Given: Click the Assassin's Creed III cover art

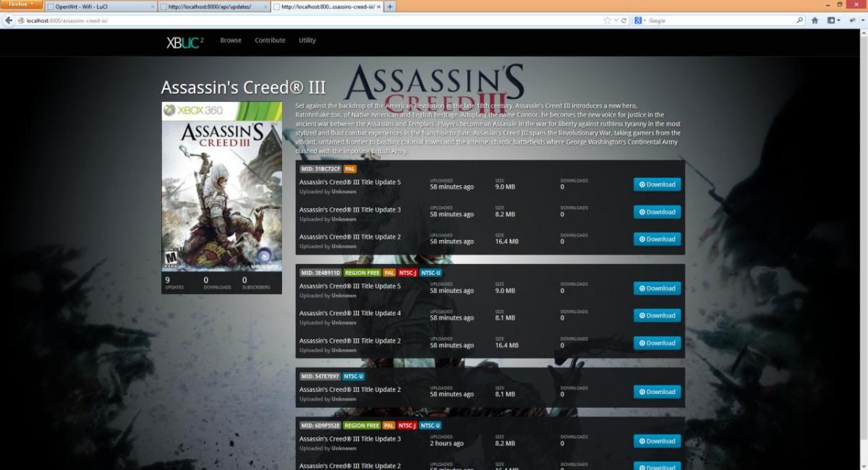Looking at the screenshot, I should pos(221,188).
